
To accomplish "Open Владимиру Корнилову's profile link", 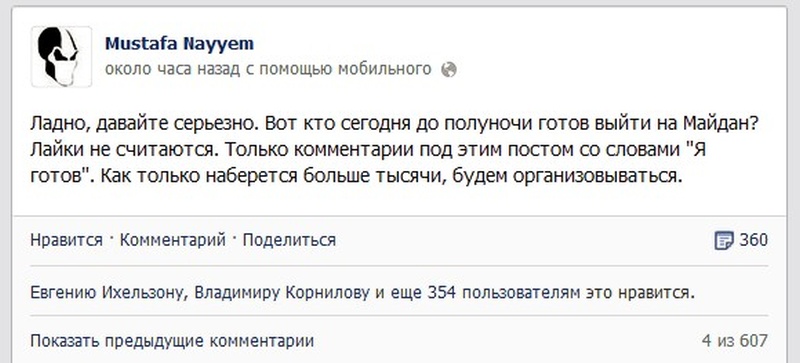I will (x=283, y=294).
